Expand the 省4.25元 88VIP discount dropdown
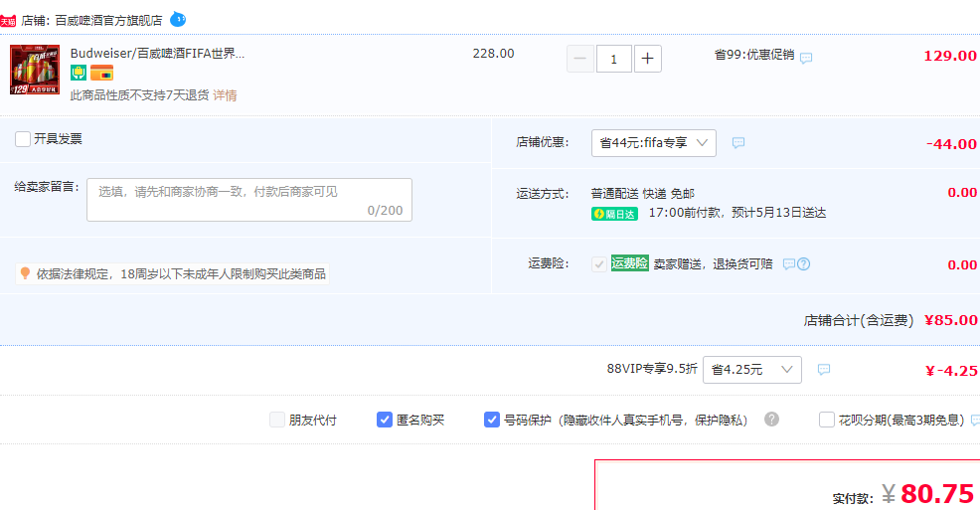This screenshot has height=510, width=980. point(751,370)
